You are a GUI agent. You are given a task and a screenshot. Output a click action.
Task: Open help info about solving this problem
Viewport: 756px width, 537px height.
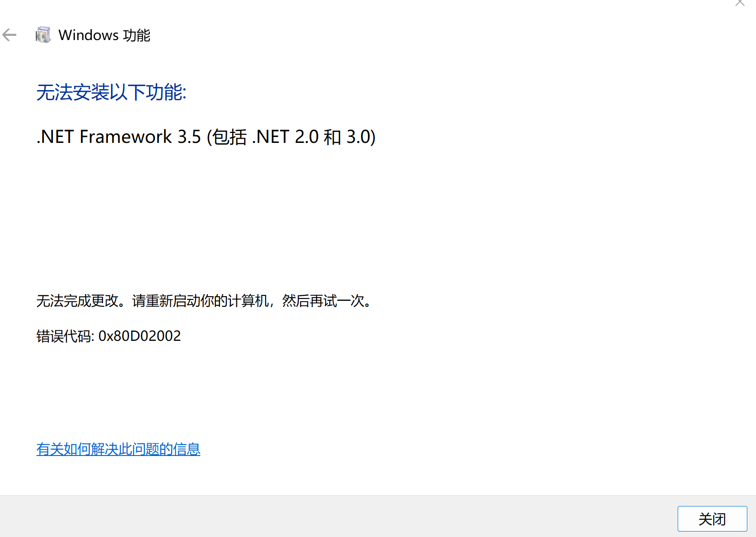[x=118, y=449]
